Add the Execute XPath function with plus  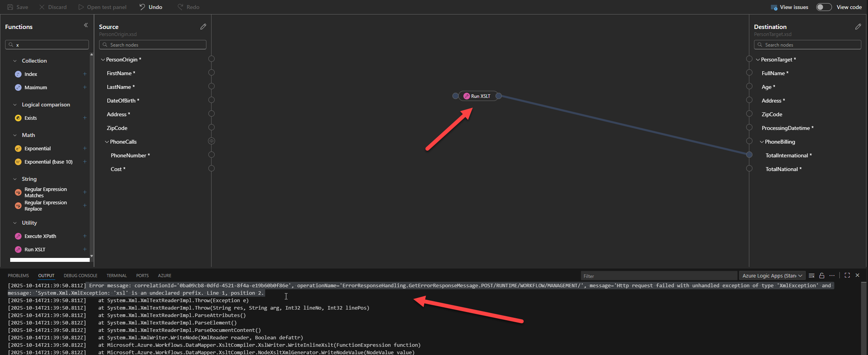pyautogui.click(x=85, y=236)
